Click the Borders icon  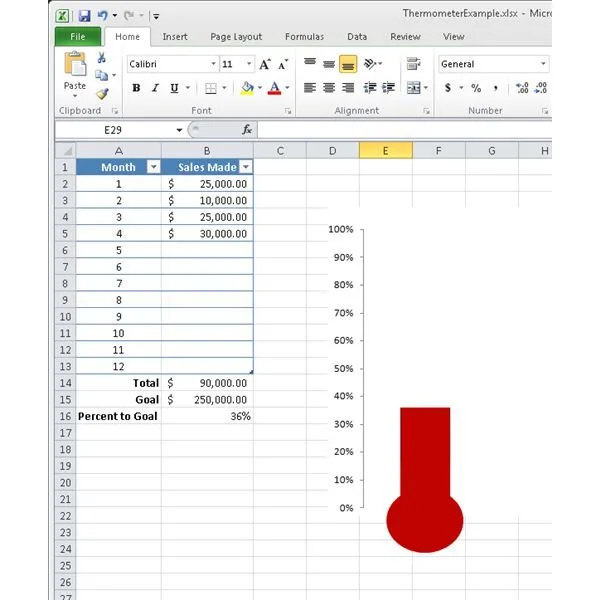coord(210,88)
